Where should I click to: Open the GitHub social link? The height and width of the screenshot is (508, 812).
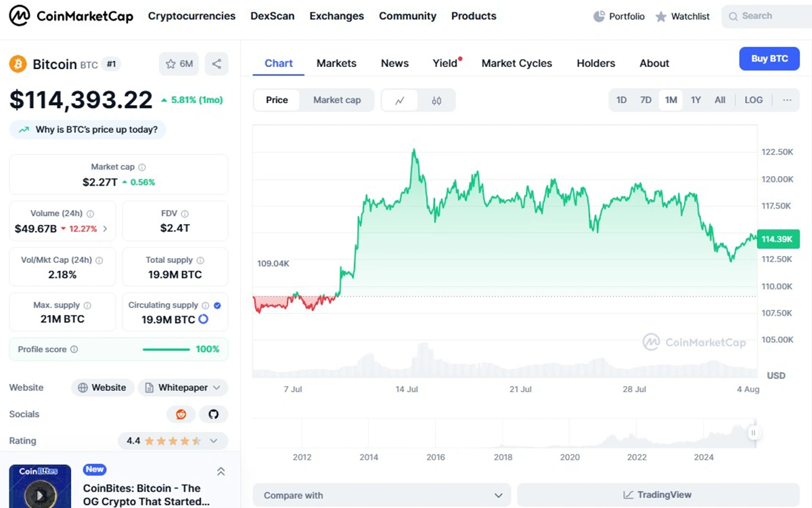coord(214,415)
